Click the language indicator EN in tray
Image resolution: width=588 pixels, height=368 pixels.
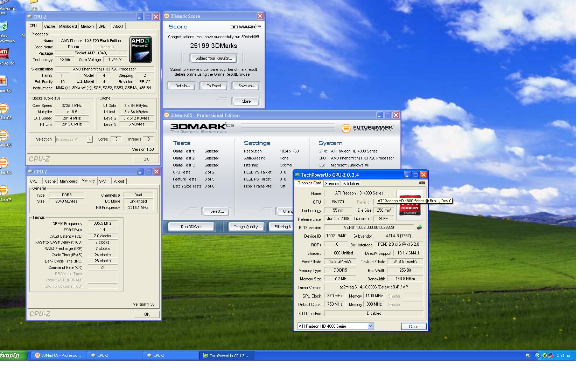click(528, 355)
